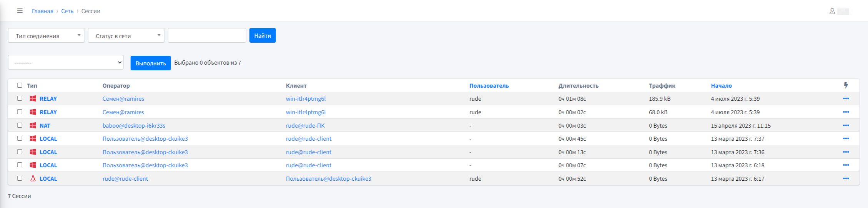The image size is (868, 208).
Task: Open three-dots menu for 13 марта 7:37 session
Action: [x=846, y=139]
